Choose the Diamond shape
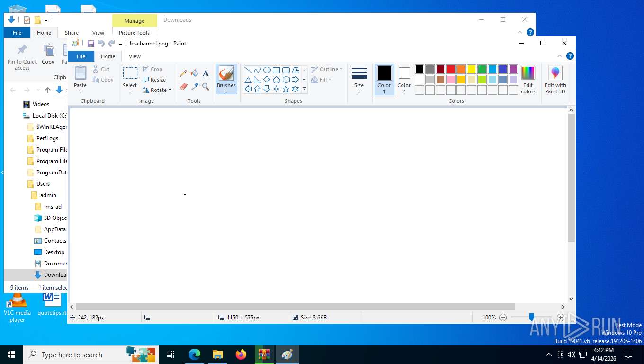This screenshot has width=644, height=364. pos(267,79)
